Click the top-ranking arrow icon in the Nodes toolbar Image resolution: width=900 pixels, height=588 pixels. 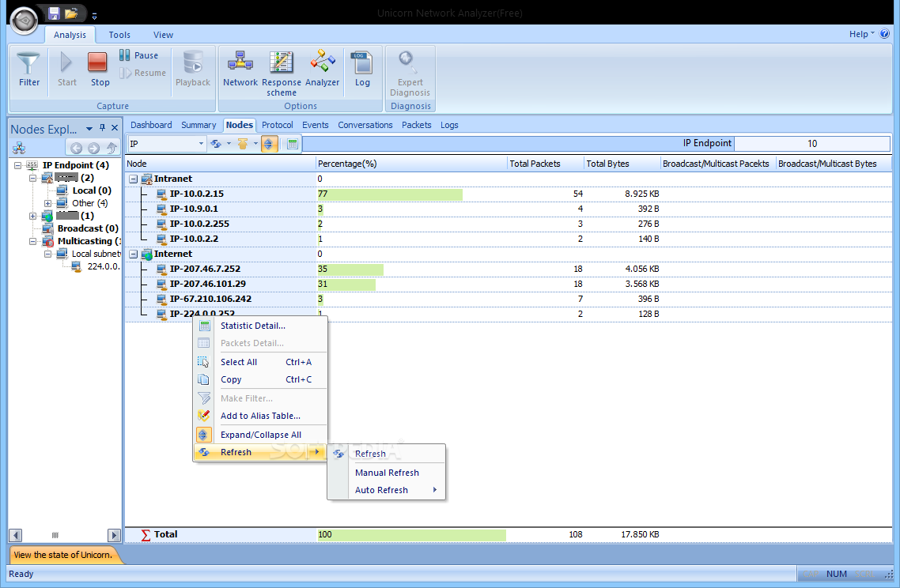242,144
